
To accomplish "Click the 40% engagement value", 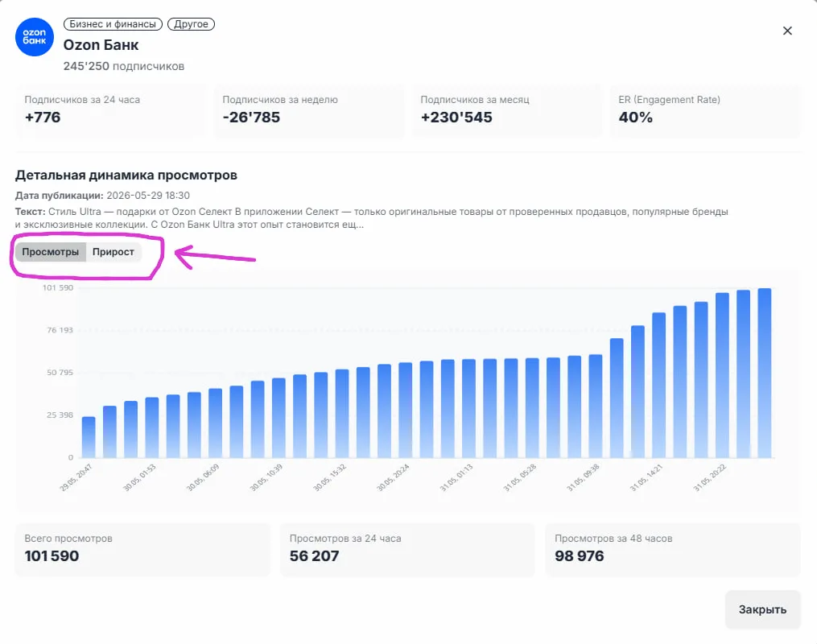I will pyautogui.click(x=636, y=118).
